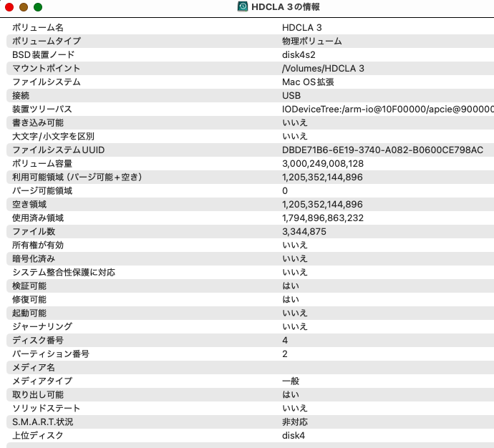Click the 検証可能 label
This screenshot has height=448, width=494.
click(29, 286)
